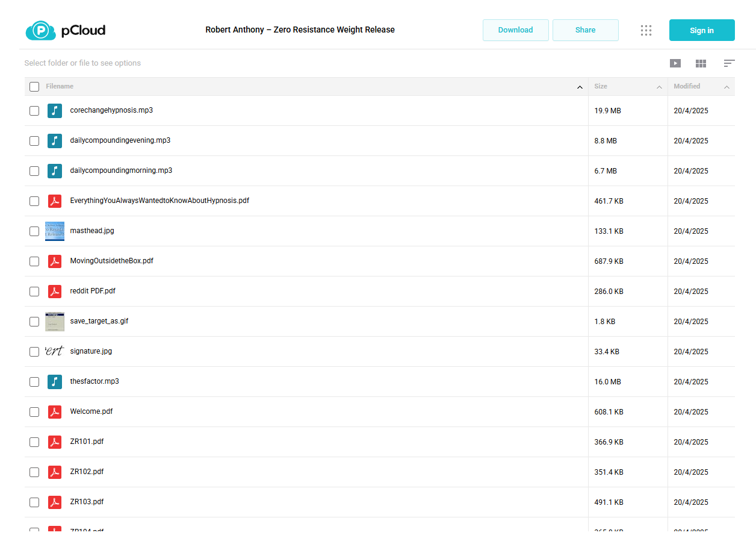The height and width of the screenshot is (553, 756).
Task: Click PDF icon of Welcome.pdf
Action: click(x=55, y=412)
